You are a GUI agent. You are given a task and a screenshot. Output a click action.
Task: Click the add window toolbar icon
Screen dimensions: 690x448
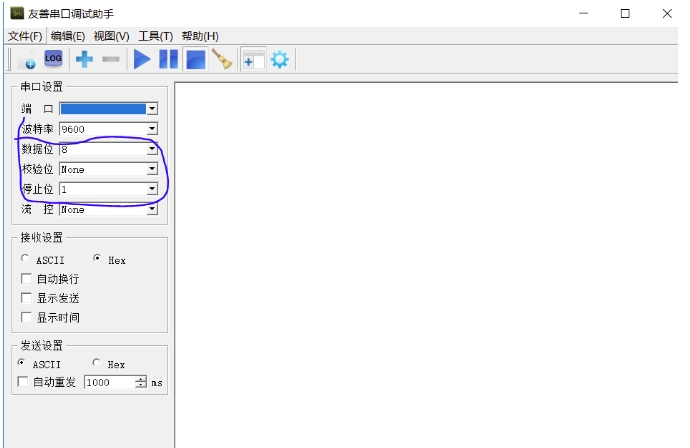253,59
